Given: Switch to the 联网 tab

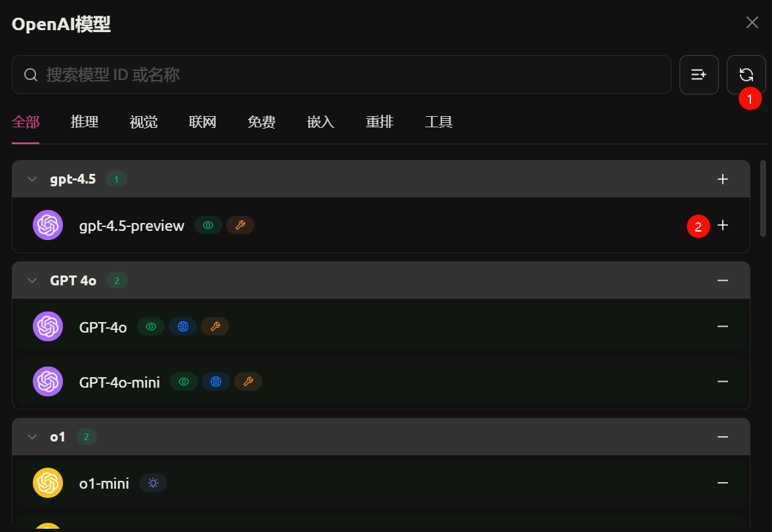Looking at the screenshot, I should 203,121.
